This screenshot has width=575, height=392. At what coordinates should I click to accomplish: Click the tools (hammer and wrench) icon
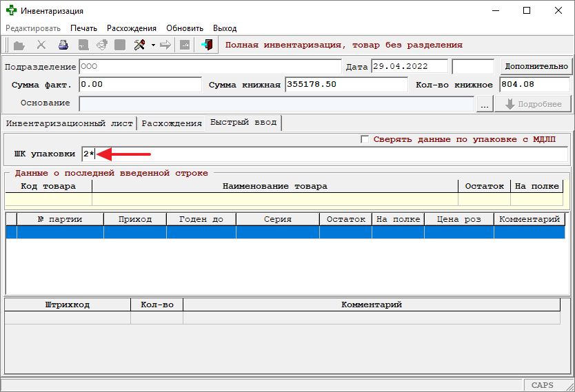[x=139, y=45]
